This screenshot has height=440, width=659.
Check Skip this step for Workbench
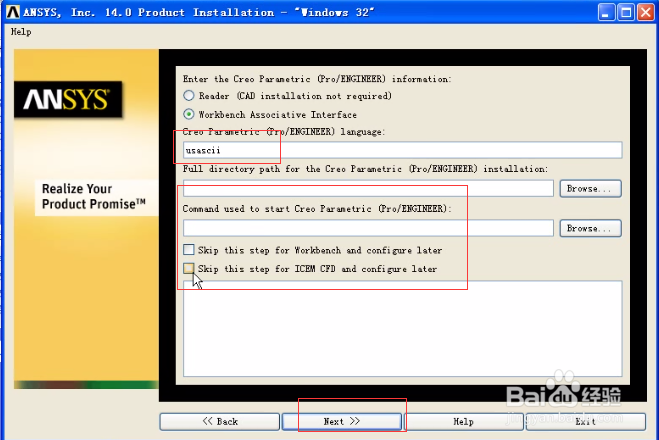coord(189,250)
